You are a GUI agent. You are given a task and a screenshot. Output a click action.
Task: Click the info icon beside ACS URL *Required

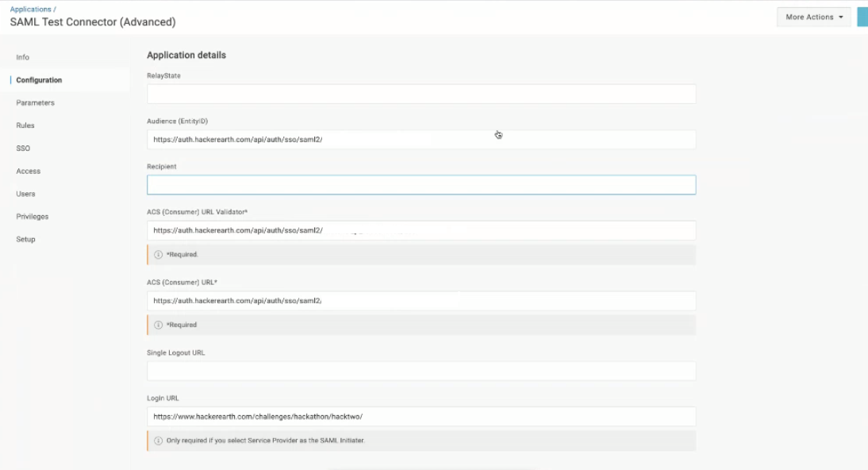tap(159, 325)
